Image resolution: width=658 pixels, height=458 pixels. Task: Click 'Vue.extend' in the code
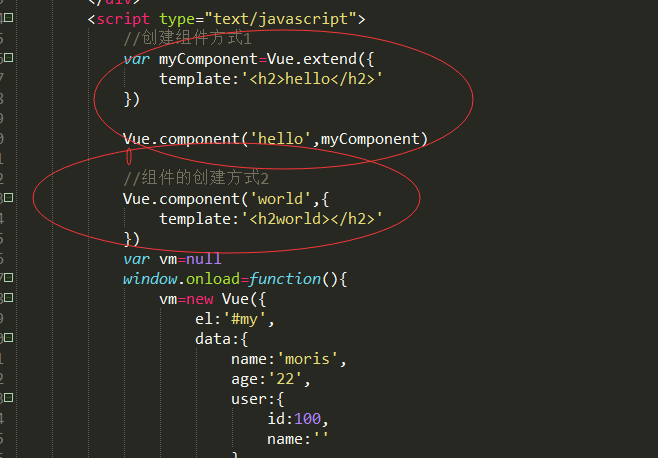(311, 59)
